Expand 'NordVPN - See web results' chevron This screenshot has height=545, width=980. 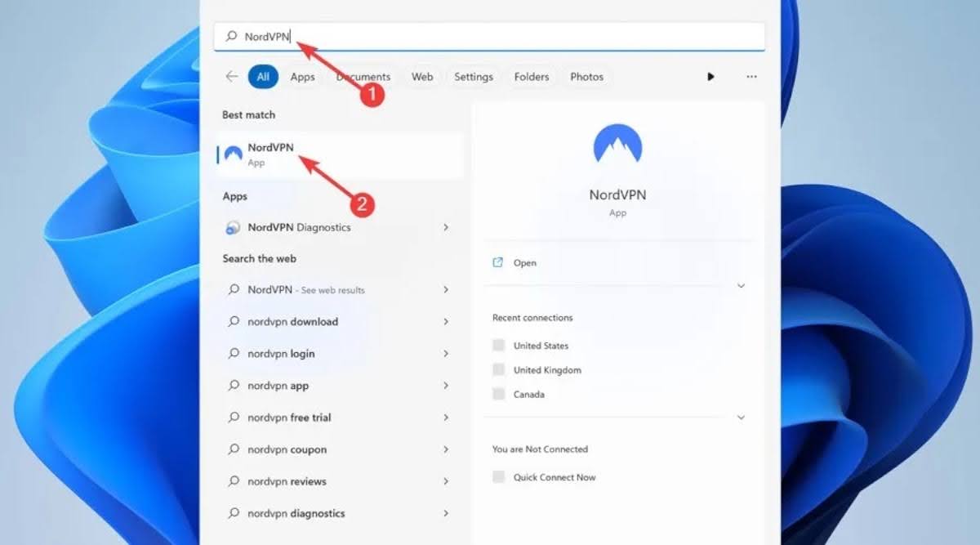click(446, 290)
